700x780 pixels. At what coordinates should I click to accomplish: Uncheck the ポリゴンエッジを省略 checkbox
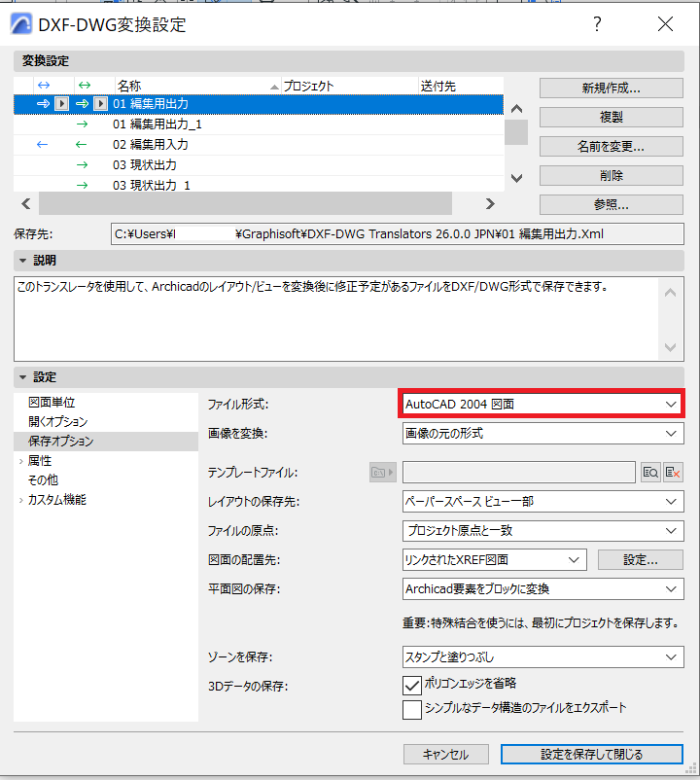coord(411,685)
